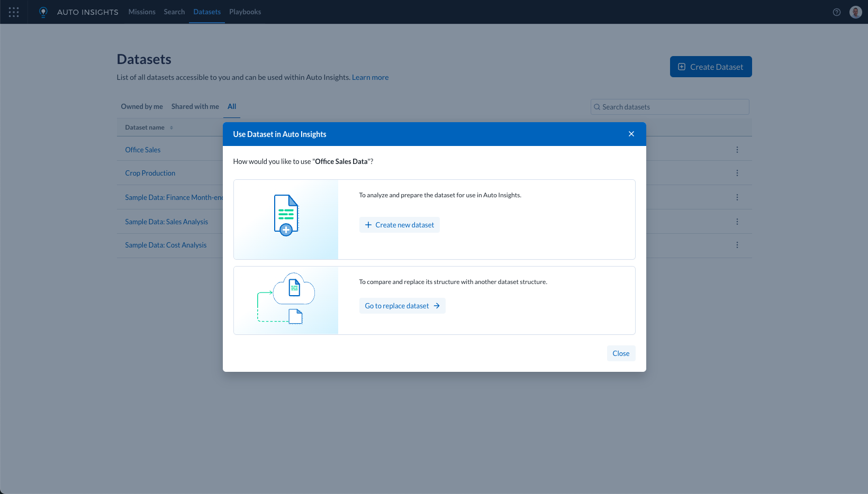Image resolution: width=868 pixels, height=494 pixels.
Task: Click the new dataset document illustration
Action: 286,215
